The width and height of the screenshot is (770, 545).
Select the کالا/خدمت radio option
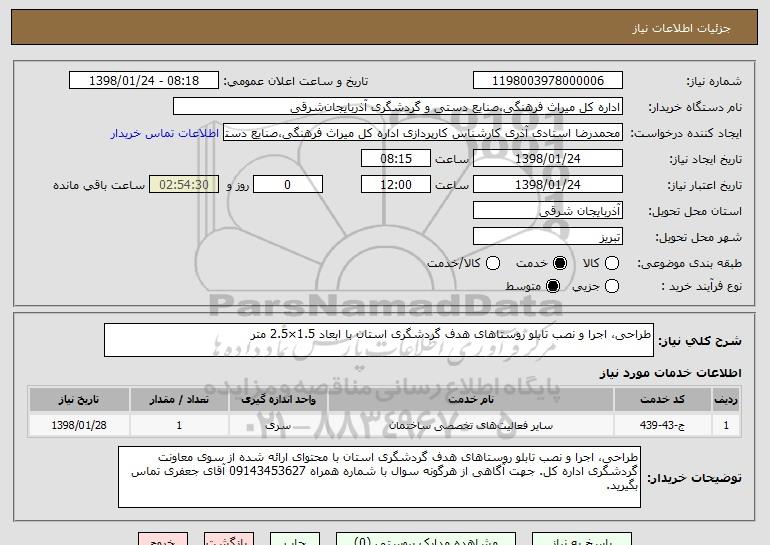[x=493, y=263]
